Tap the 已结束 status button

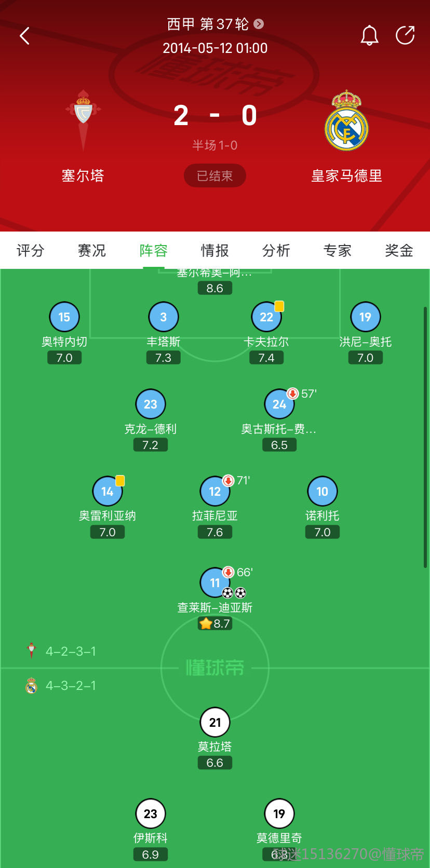[x=215, y=176]
